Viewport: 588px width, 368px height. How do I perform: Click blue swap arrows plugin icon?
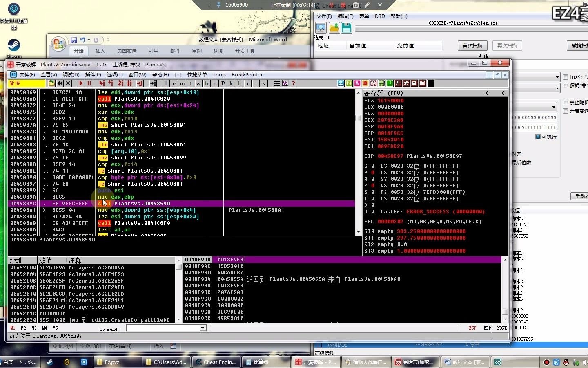[341, 83]
